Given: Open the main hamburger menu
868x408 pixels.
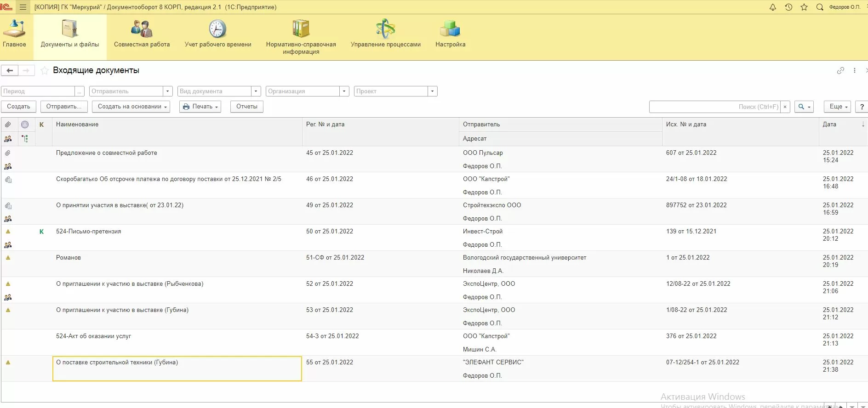Looking at the screenshot, I should 23,7.
